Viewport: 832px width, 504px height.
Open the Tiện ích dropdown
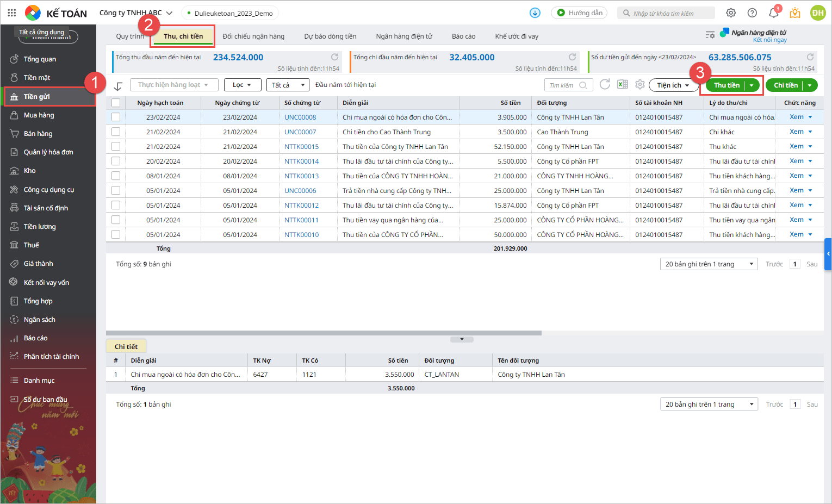(673, 85)
